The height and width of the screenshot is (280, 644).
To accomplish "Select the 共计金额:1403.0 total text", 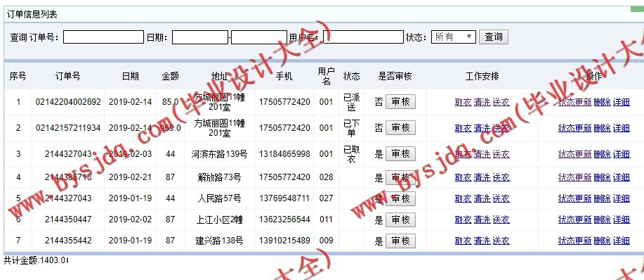I will pos(36,260).
